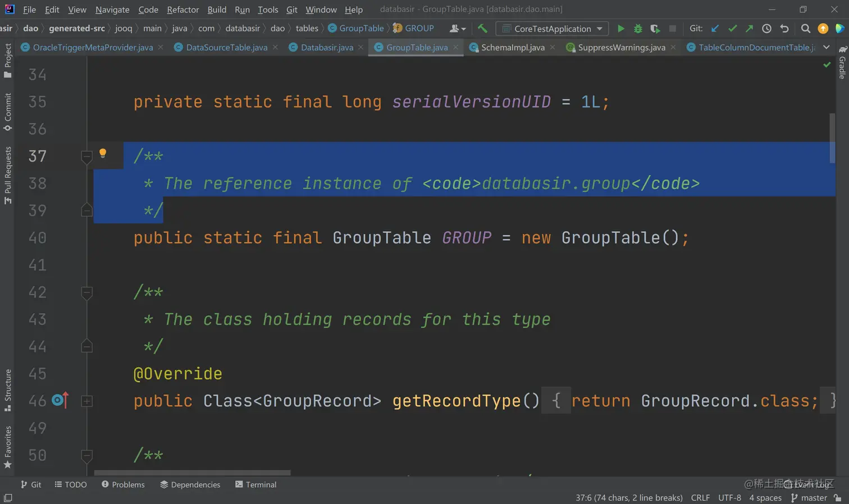Click the override gutter icon on line 46

60,400
